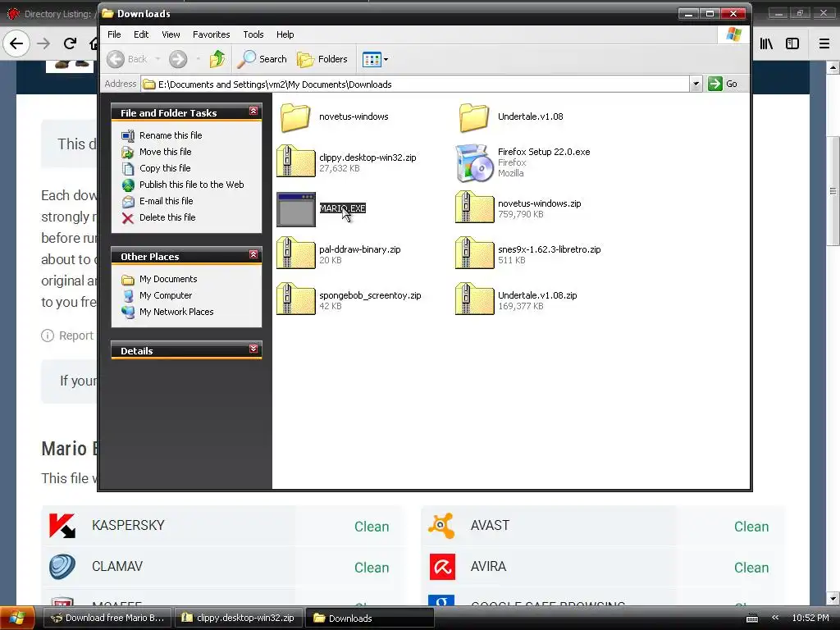
Task: Go to My Computer
Action: pos(166,295)
